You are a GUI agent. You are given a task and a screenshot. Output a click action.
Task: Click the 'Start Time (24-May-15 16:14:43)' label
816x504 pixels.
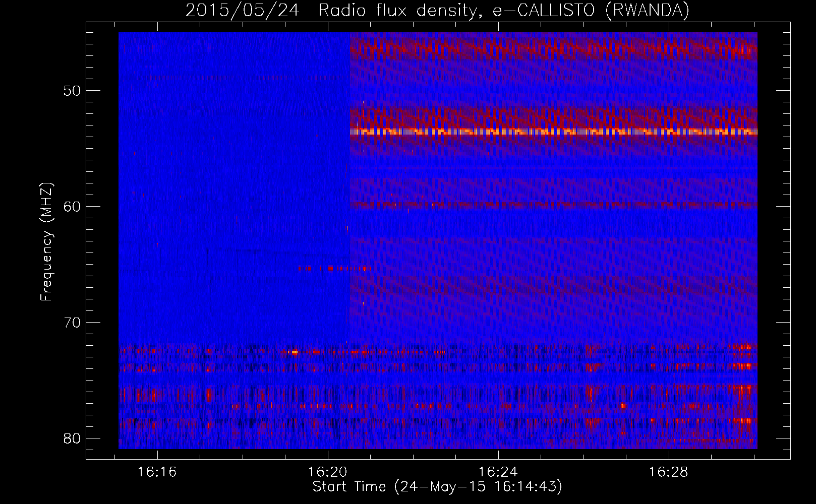437,487
